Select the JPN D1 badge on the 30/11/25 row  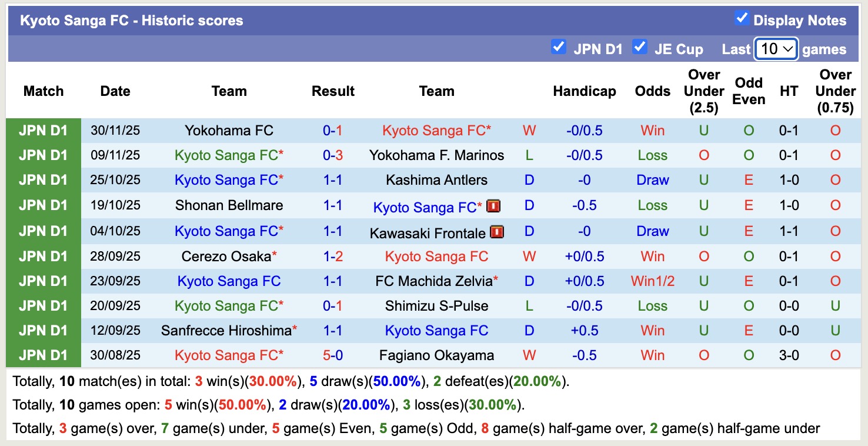pos(44,131)
